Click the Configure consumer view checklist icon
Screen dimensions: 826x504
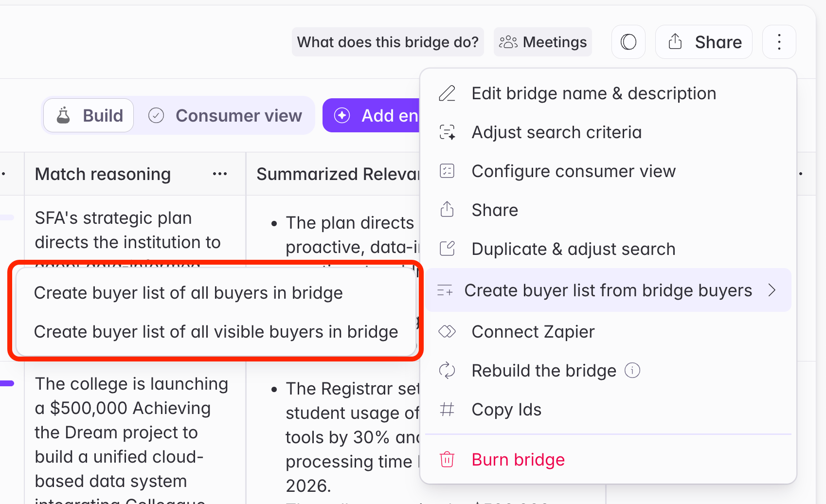[x=447, y=171]
